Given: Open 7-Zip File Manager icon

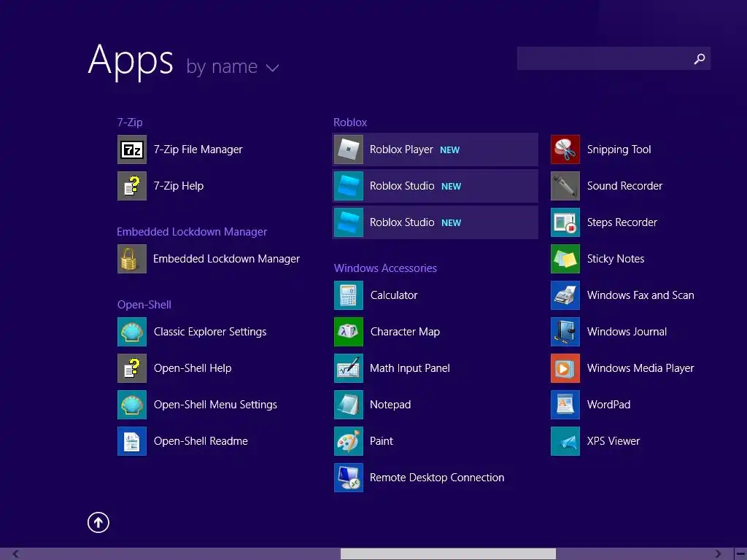Looking at the screenshot, I should [x=132, y=149].
